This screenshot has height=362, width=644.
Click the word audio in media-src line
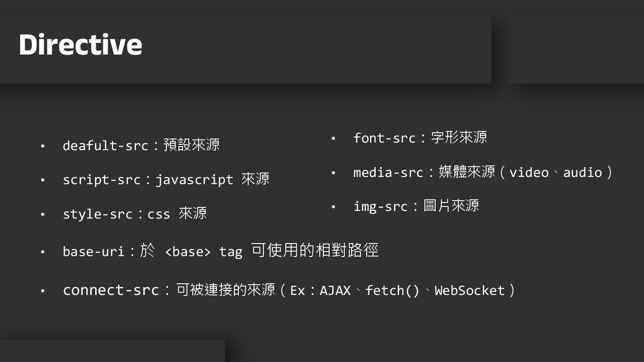coord(582,173)
